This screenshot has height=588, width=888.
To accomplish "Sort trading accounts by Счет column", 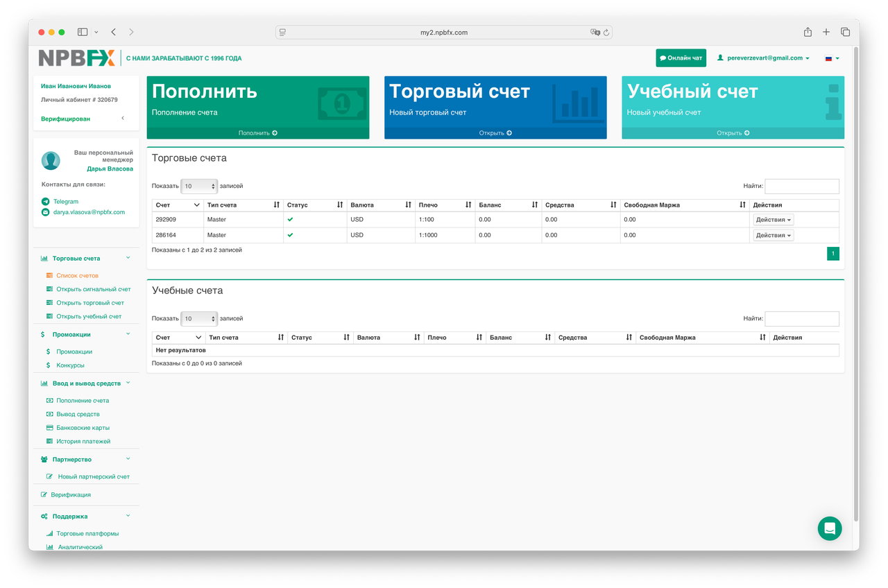I will click(x=178, y=205).
